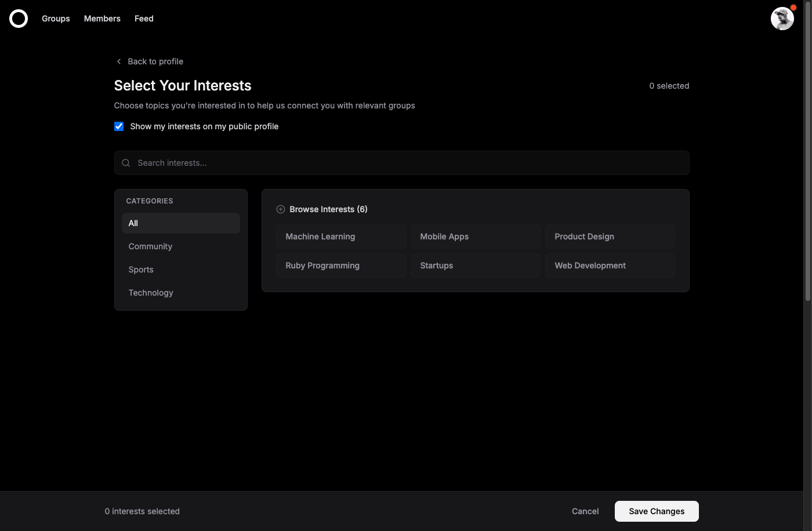Image resolution: width=812 pixels, height=531 pixels.
Task: Click the red notification badge on the avatar
Action: tap(793, 7)
